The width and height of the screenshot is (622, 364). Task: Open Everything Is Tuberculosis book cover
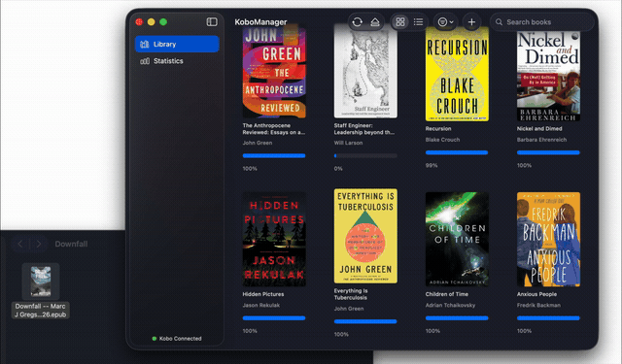point(365,236)
